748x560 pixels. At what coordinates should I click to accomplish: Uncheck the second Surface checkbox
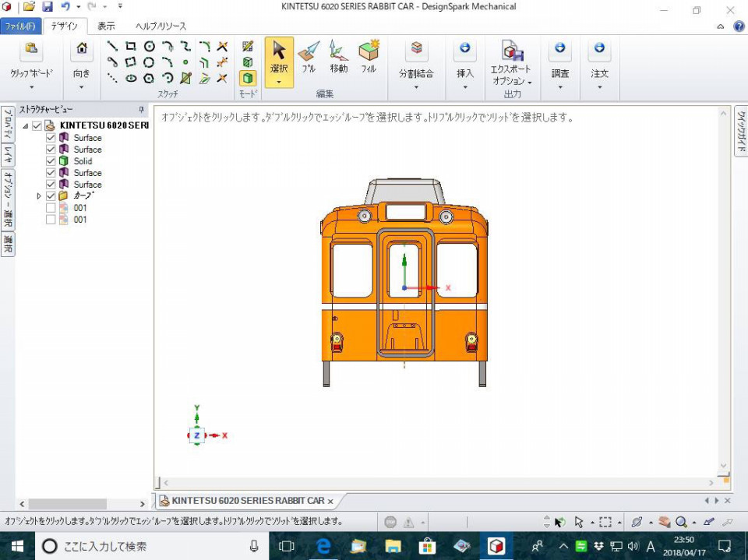(x=51, y=150)
